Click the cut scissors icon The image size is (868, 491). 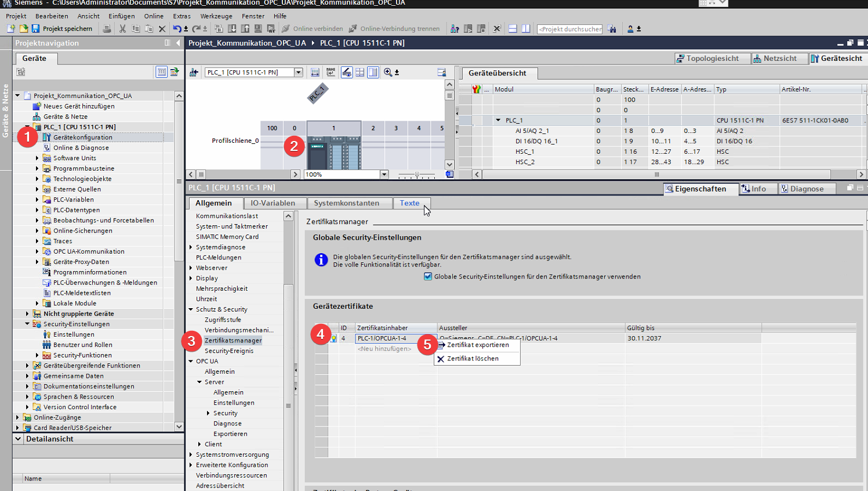coord(122,28)
